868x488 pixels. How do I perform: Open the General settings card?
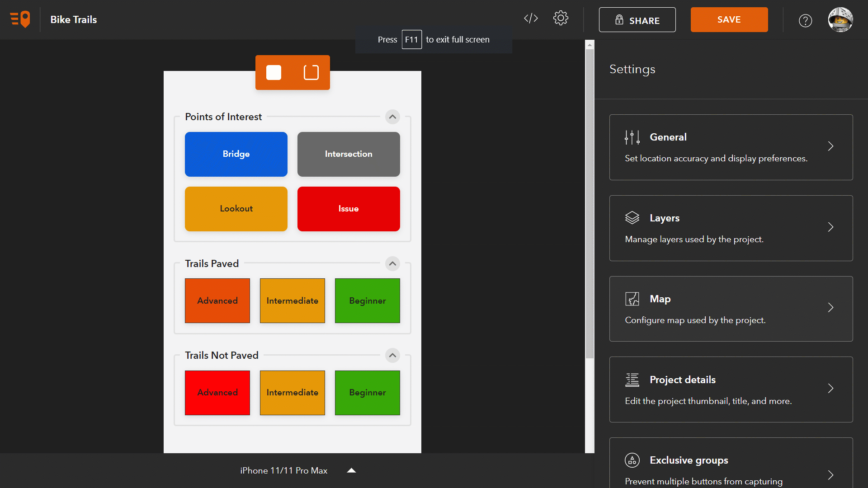[731, 147]
